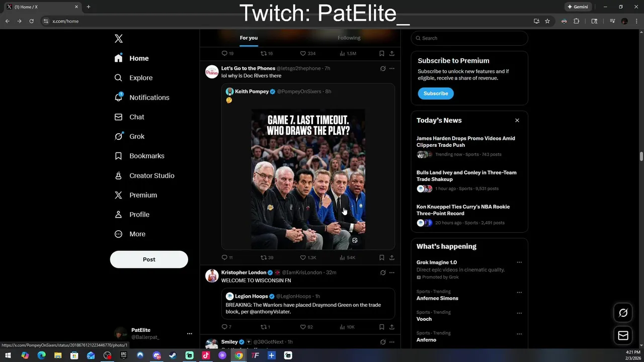Open Grok explain on Kristopher London post
Screen dimensions: 644x362
pos(383,273)
